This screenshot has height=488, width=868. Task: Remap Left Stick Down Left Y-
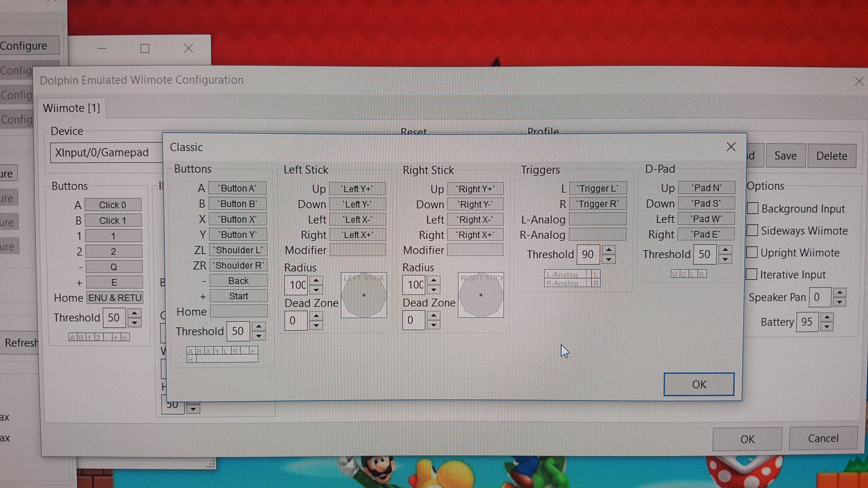pos(358,204)
